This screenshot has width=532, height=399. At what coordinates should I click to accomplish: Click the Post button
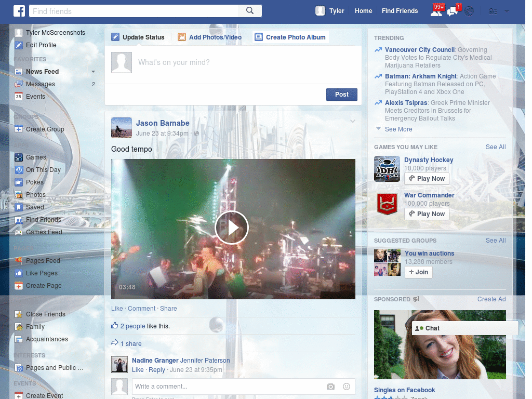tap(341, 95)
